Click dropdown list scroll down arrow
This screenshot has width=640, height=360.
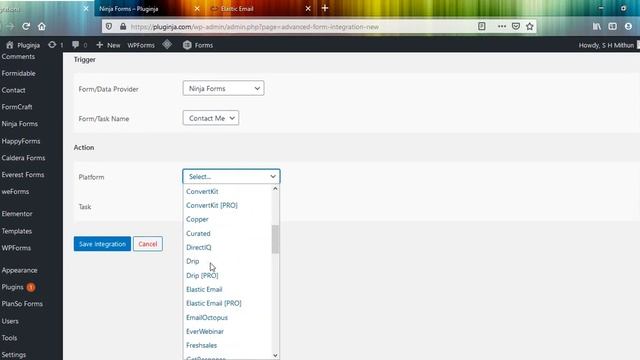tap(276, 356)
